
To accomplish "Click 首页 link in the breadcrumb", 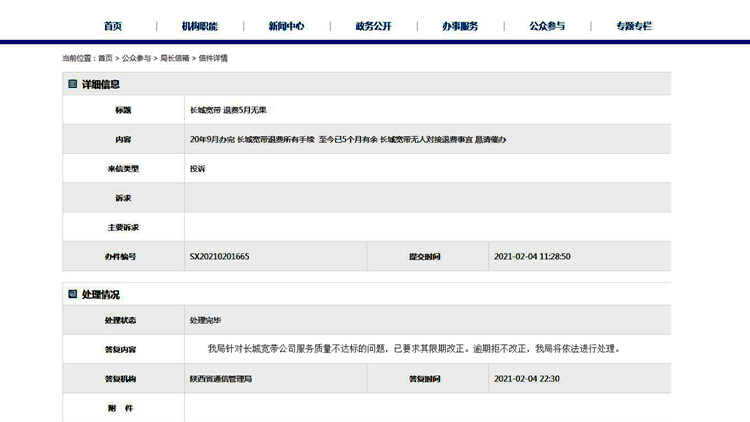I will point(105,59).
